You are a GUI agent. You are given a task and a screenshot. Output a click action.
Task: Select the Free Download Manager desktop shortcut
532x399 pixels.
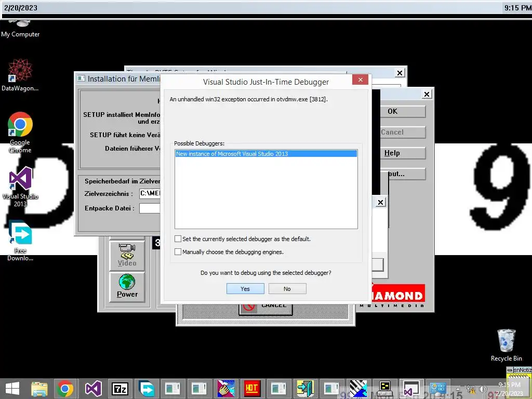tap(20, 241)
